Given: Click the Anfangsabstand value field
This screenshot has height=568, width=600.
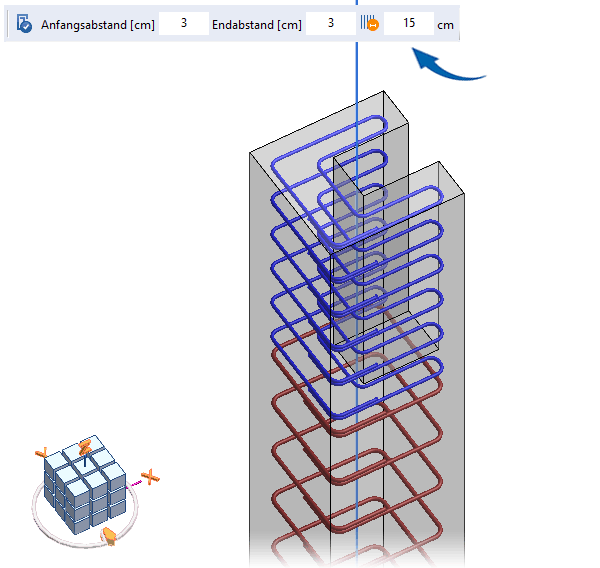Looking at the screenshot, I should 184,23.
